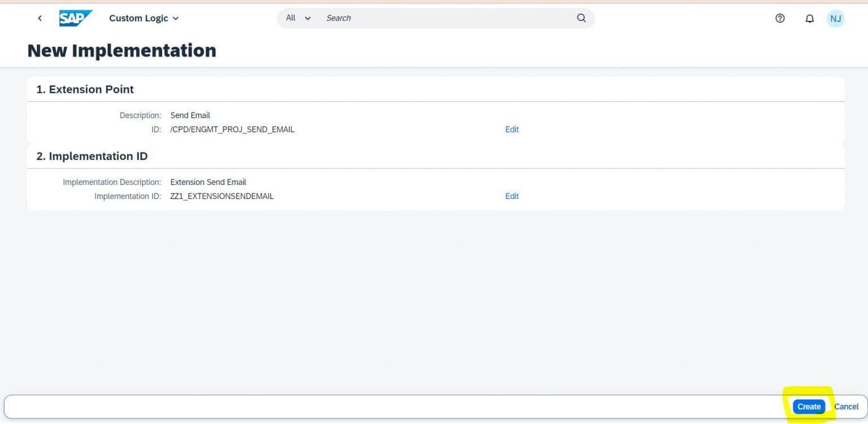Click the back navigation arrow
This screenshot has width=868, height=424.
pos(40,18)
